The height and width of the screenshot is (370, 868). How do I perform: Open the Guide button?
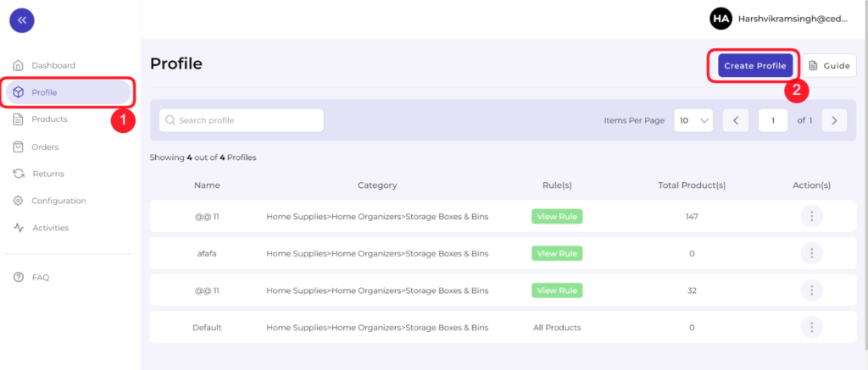[x=829, y=65]
